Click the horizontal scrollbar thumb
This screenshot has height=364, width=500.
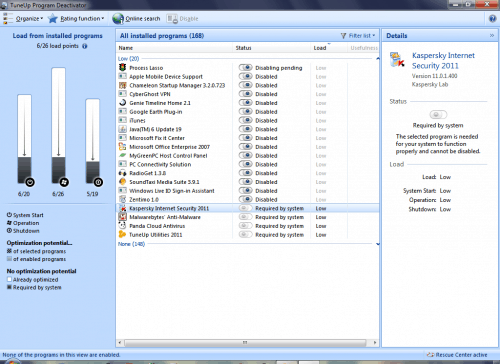tap(245, 342)
